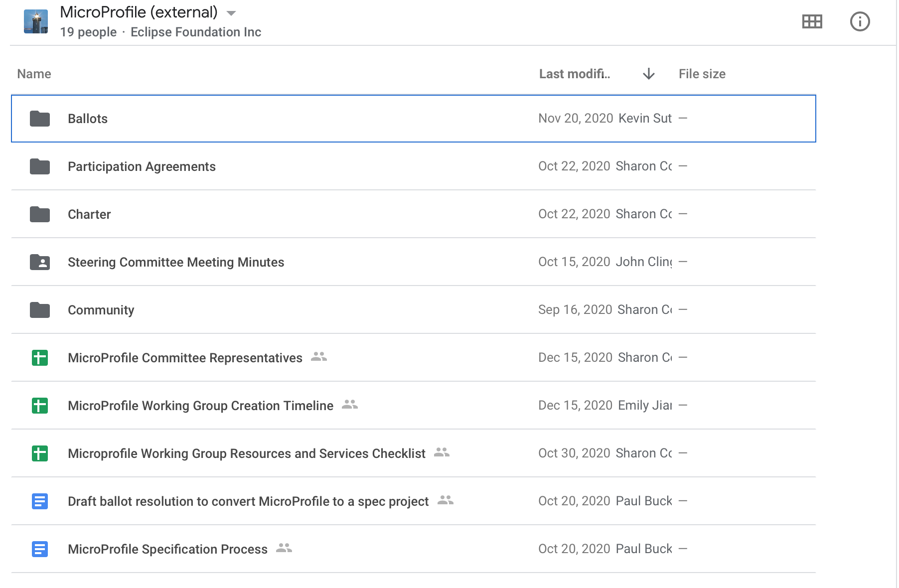The image size is (899, 588).
Task: Click shared icon beside Services Checklist
Action: pos(442,452)
